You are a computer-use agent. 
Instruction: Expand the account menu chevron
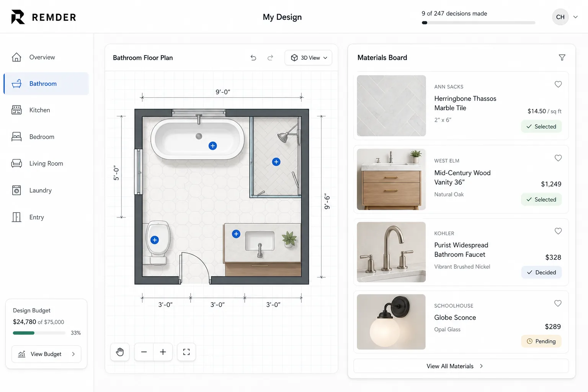point(575,17)
